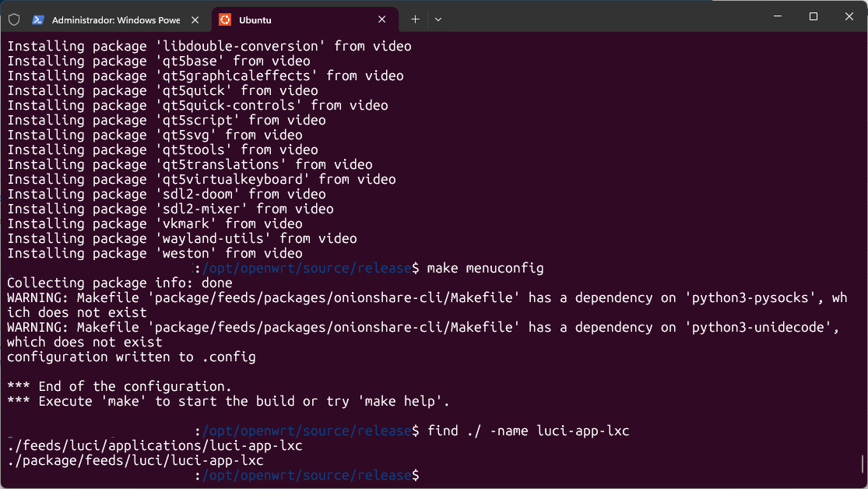Open a new tab with plus button
The image size is (868, 489).
(415, 19)
